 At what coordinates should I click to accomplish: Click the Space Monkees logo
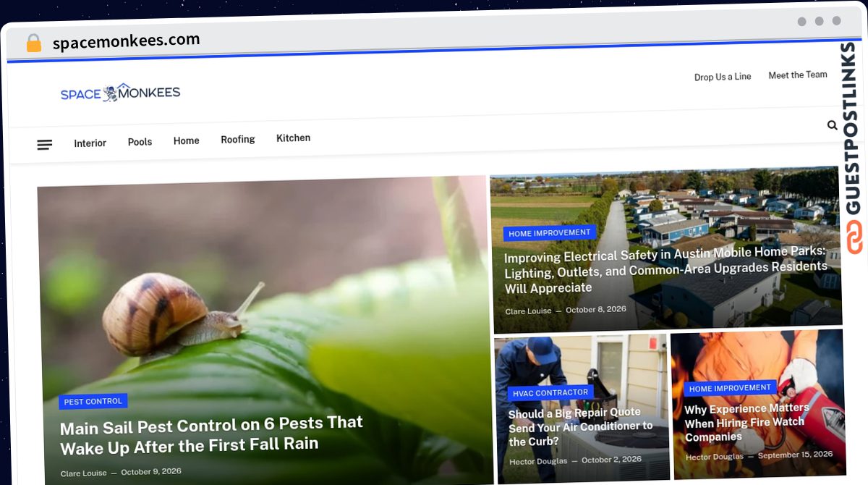click(120, 93)
